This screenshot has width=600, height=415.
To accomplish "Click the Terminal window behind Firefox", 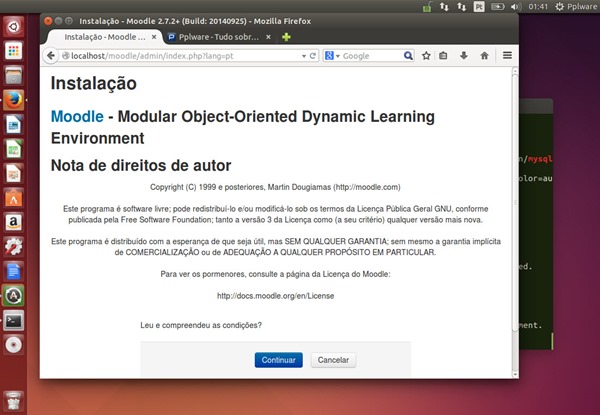I will pos(536,224).
